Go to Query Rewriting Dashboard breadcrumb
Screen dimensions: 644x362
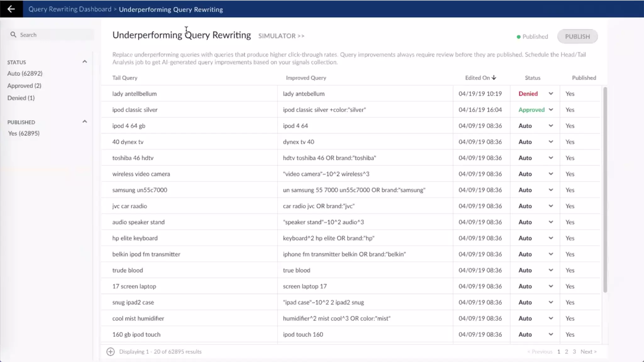pyautogui.click(x=70, y=9)
